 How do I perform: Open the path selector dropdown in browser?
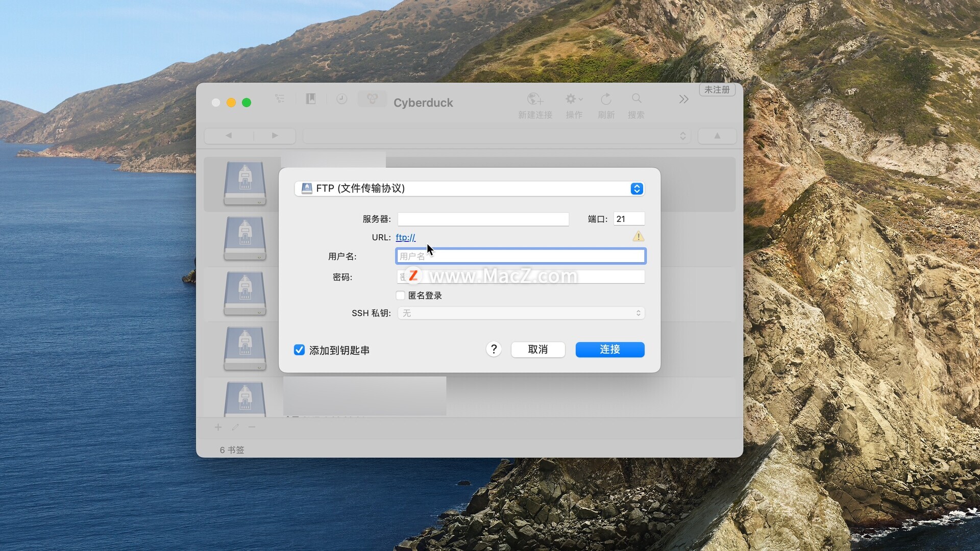[x=496, y=136]
